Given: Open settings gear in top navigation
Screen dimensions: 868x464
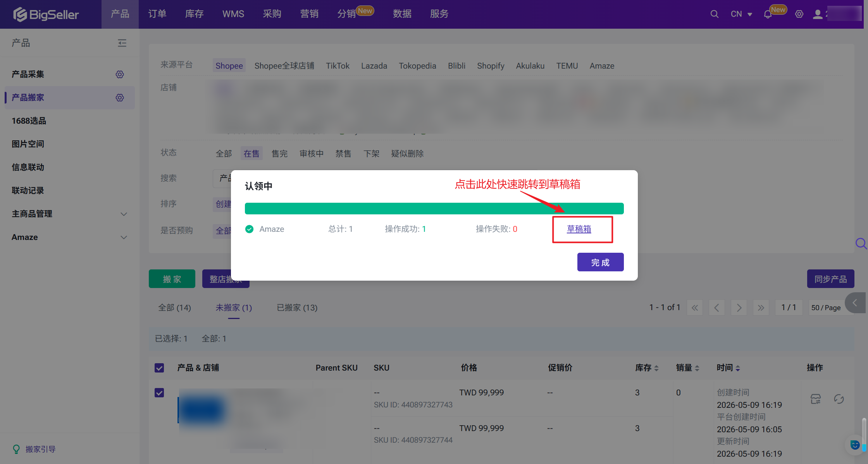Looking at the screenshot, I should coord(799,14).
